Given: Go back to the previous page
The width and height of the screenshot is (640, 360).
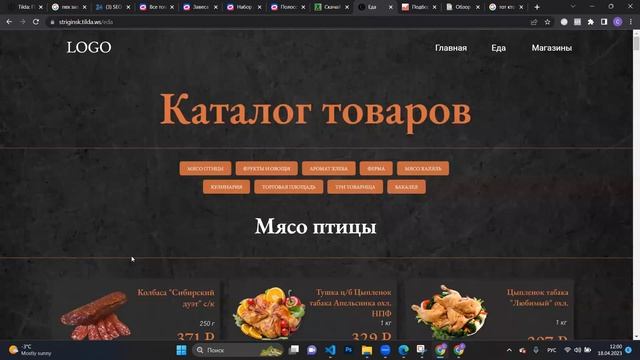Looking at the screenshot, I should tap(9, 22).
